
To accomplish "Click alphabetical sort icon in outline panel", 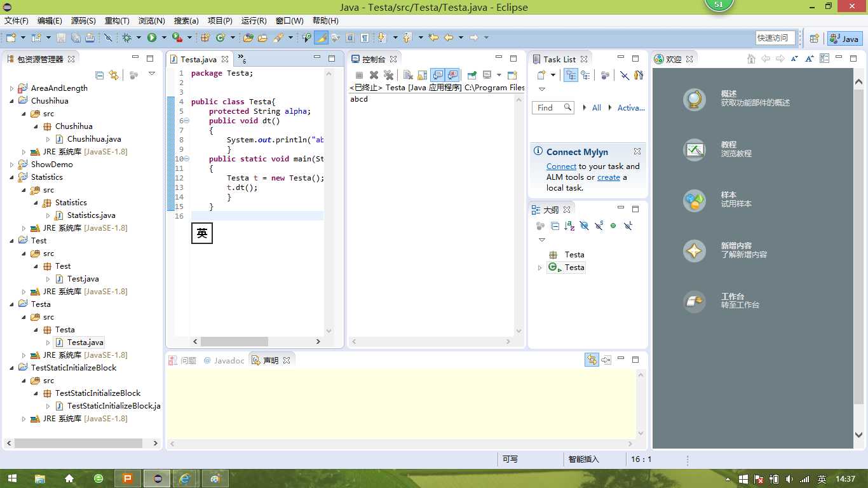I will pos(569,226).
